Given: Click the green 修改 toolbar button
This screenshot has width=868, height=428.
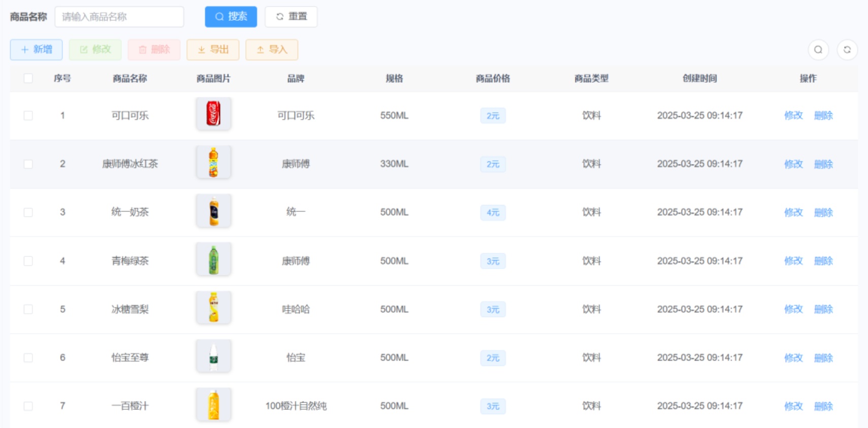Looking at the screenshot, I should click(x=95, y=50).
